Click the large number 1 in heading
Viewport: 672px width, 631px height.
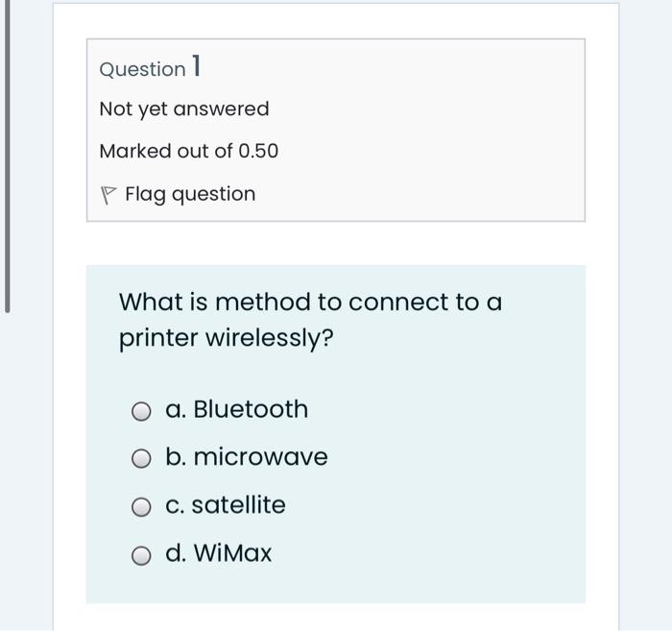(x=196, y=65)
